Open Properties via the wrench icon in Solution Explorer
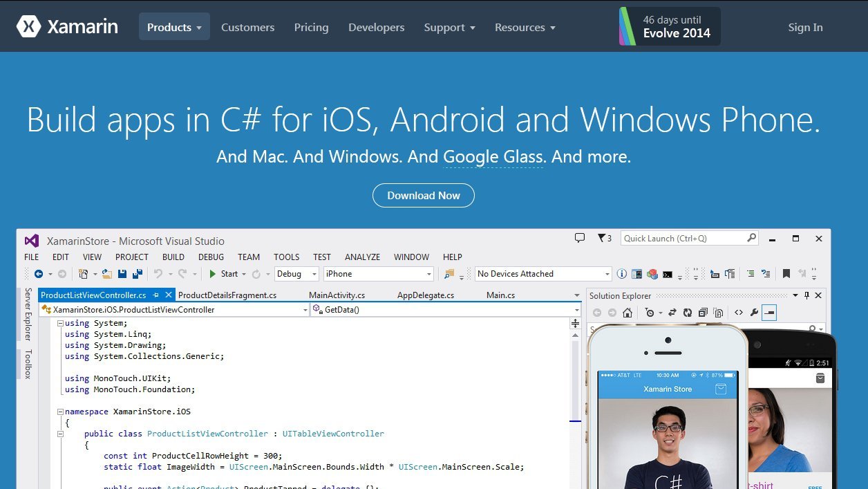 click(755, 313)
